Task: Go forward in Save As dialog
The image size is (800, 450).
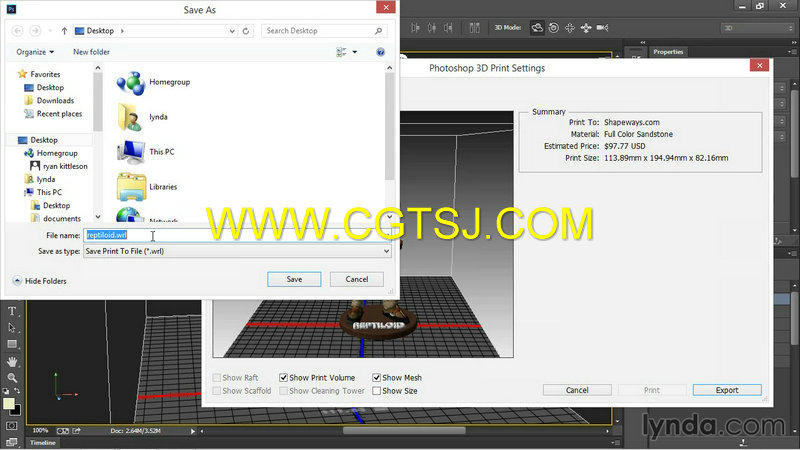Action: 35,31
